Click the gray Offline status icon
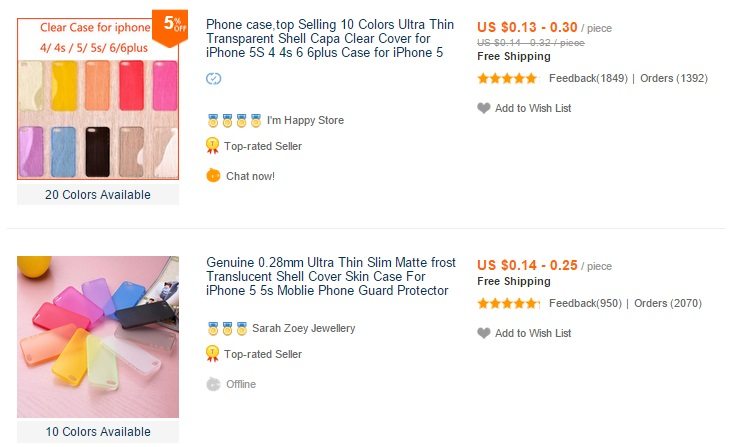 213,384
